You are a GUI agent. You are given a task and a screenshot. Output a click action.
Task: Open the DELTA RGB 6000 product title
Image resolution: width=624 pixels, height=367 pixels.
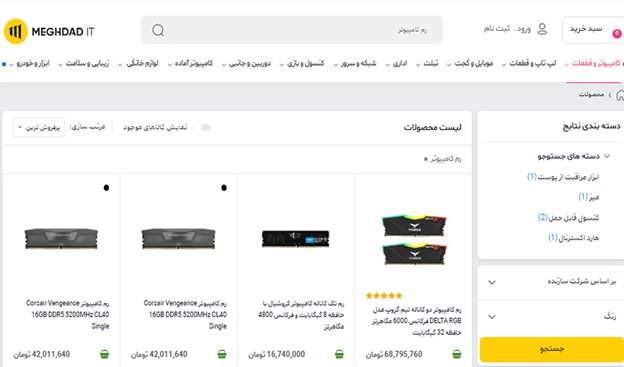coord(417,321)
